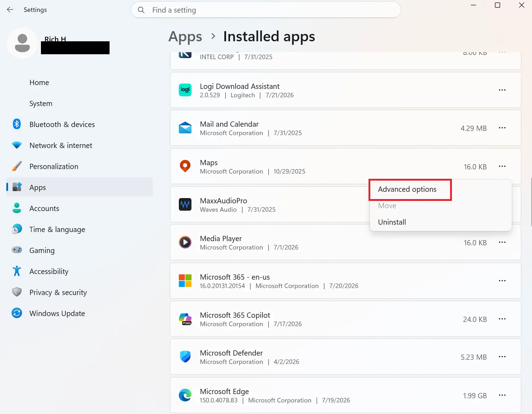Click the Windows Update sync icon

pos(17,313)
